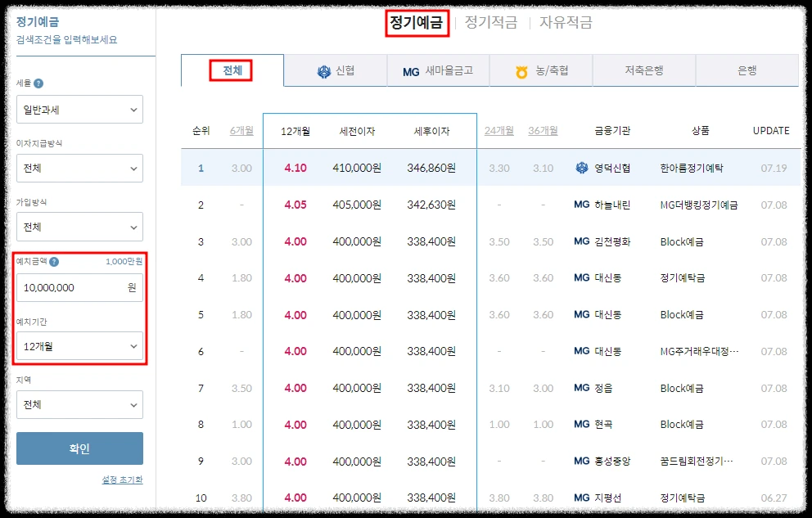Sort the table by the 24개월 column
Screen dimensions: 812x518
[x=501, y=129]
